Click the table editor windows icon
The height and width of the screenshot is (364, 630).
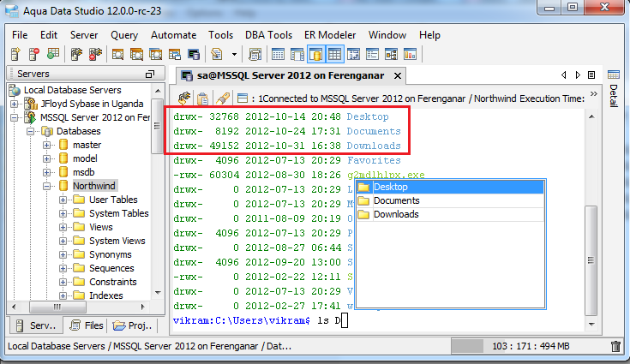click(x=174, y=54)
